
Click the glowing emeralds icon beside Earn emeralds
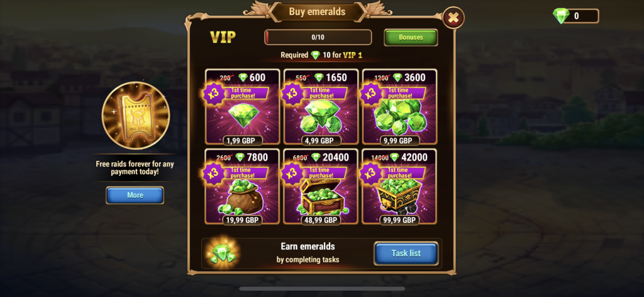tap(223, 254)
